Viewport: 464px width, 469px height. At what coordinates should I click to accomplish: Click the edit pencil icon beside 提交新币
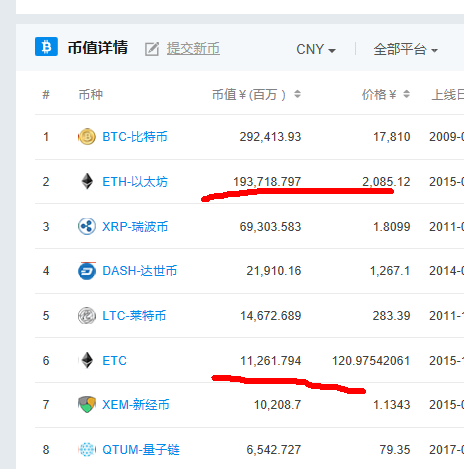coord(152,49)
